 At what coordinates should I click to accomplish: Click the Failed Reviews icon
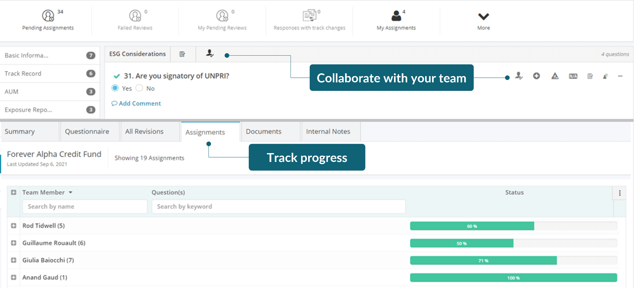[135, 15]
